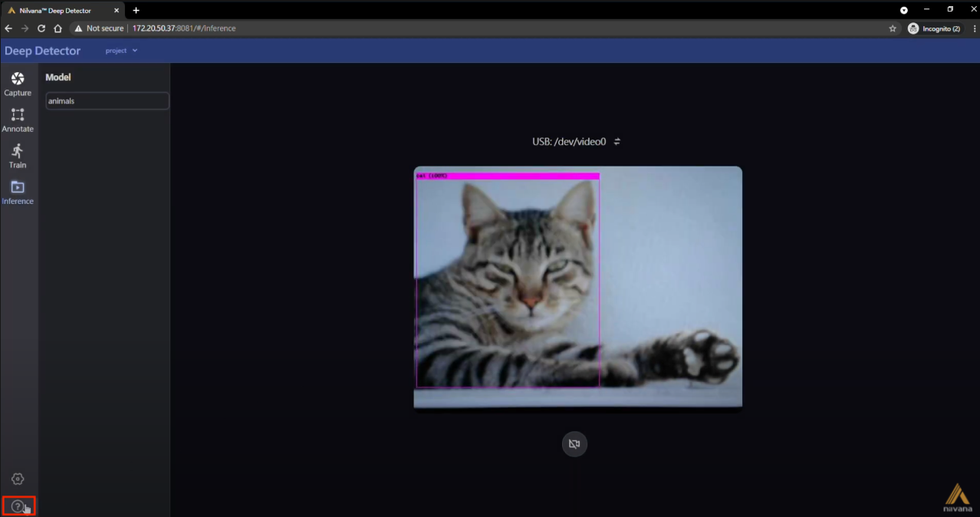Close the Nilvana Deep Detector tab
Image resolution: width=980 pixels, height=517 pixels.
pyautogui.click(x=117, y=11)
